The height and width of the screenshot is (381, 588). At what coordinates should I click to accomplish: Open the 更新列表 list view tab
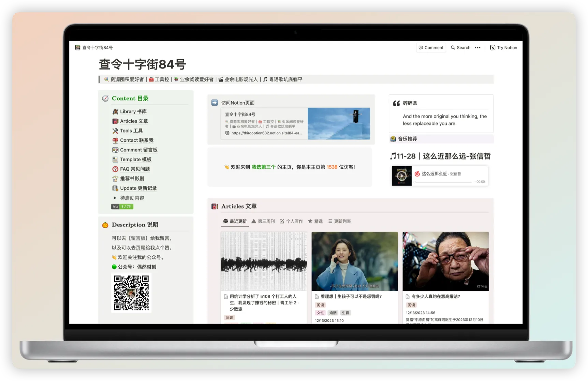[x=339, y=221]
